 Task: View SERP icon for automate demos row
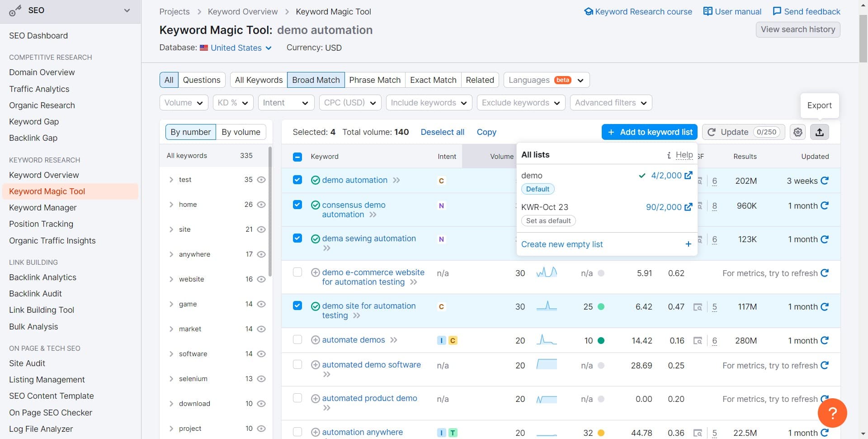[698, 341]
